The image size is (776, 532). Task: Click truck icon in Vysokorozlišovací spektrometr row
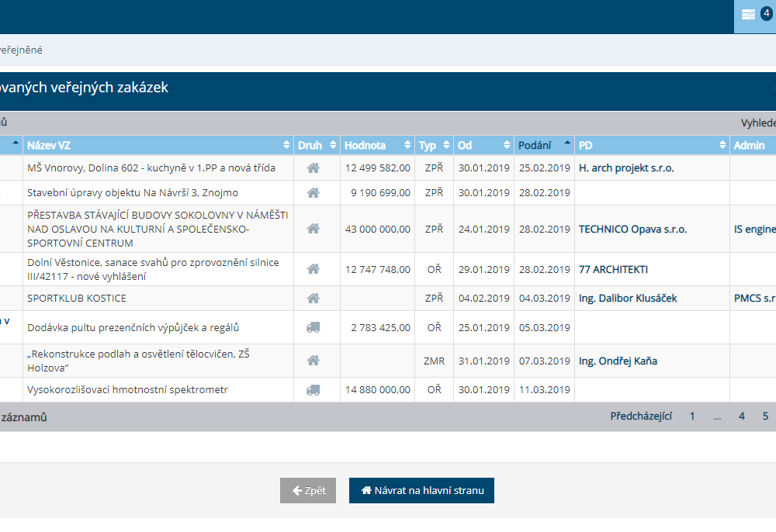pyautogui.click(x=314, y=389)
